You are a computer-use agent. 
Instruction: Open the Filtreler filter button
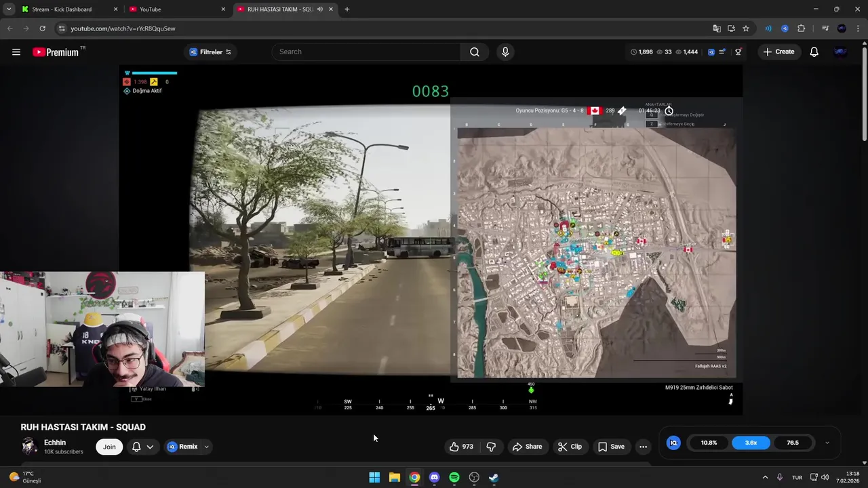210,52
